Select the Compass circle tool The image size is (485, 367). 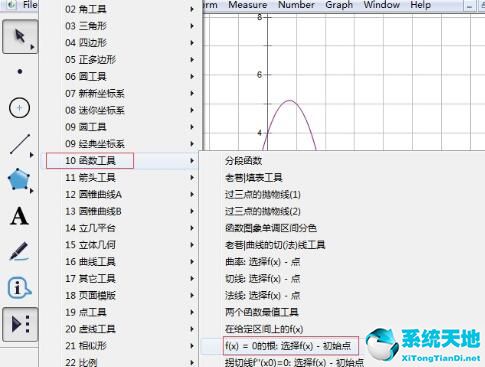[19, 108]
